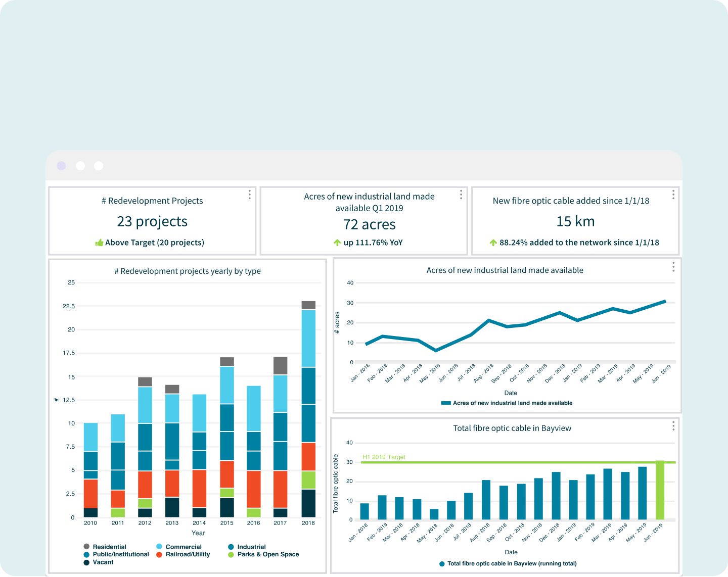Click green up arrow beside 111.76% YoY
The width and height of the screenshot is (728, 577).
(x=337, y=243)
